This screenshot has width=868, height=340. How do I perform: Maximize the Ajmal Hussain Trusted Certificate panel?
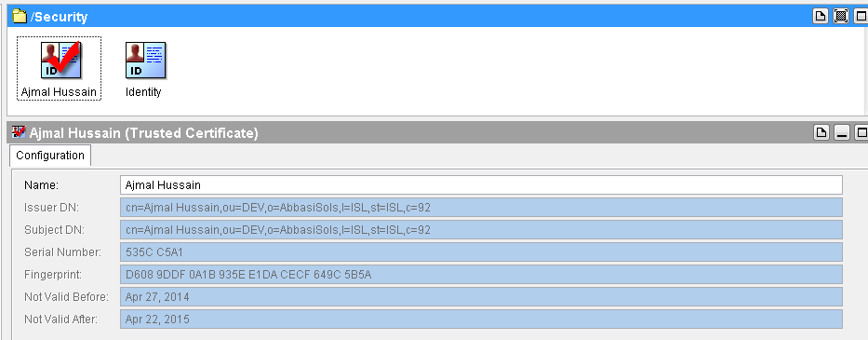click(861, 132)
